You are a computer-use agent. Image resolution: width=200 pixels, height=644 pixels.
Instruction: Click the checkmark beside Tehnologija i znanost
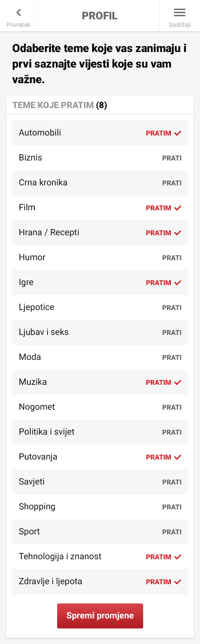(x=178, y=557)
